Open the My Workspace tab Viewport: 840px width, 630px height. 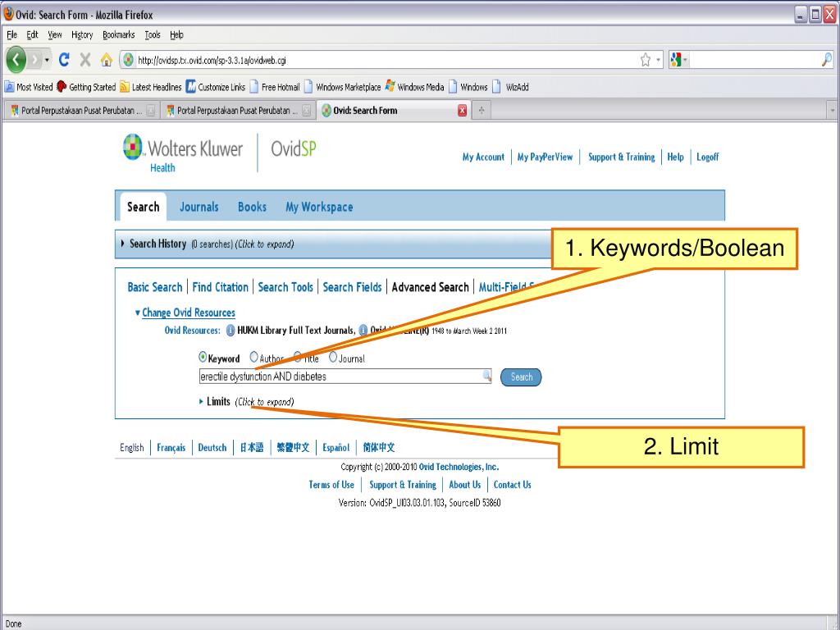tap(319, 207)
